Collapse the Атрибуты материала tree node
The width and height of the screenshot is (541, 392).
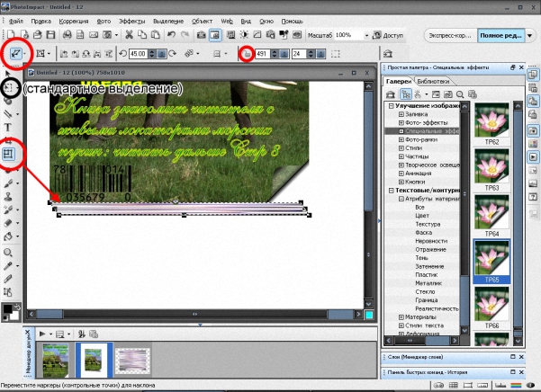pyautogui.click(x=401, y=199)
